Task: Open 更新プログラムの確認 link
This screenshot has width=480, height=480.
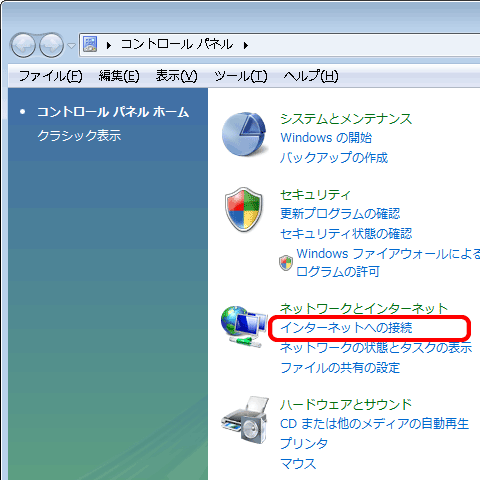Action: [x=340, y=213]
